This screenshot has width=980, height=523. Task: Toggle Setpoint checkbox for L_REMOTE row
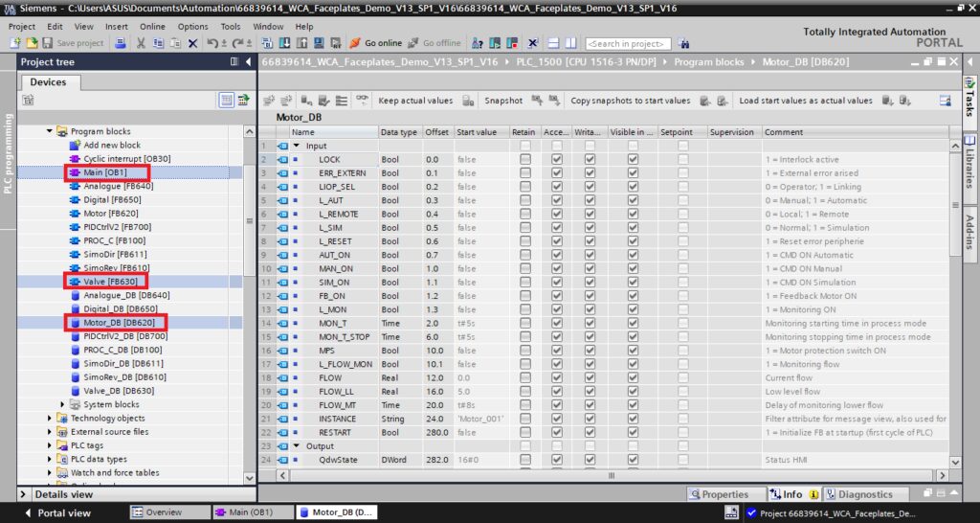[683, 214]
